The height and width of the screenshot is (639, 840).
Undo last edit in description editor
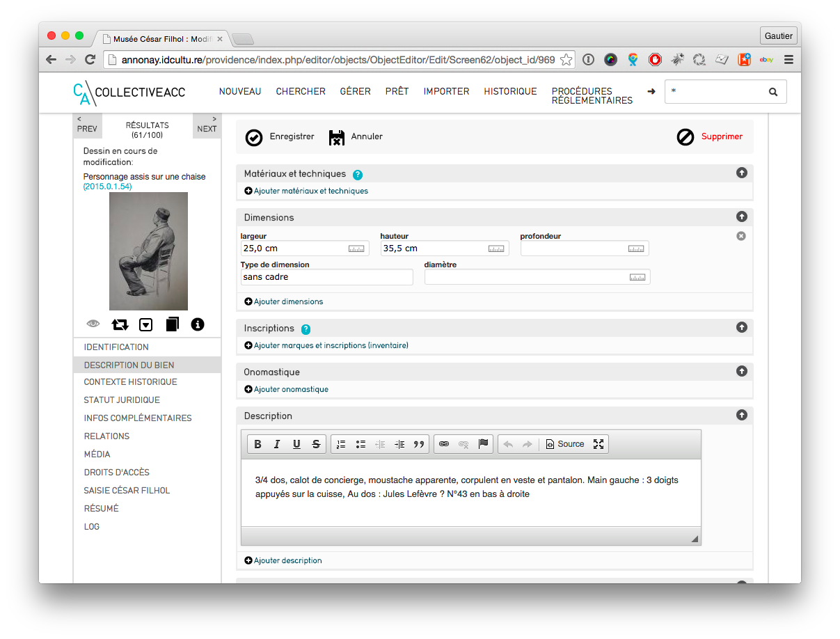click(x=508, y=444)
